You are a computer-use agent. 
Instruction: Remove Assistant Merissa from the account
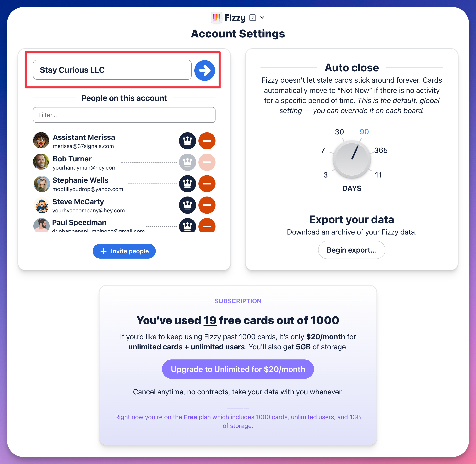(x=207, y=141)
